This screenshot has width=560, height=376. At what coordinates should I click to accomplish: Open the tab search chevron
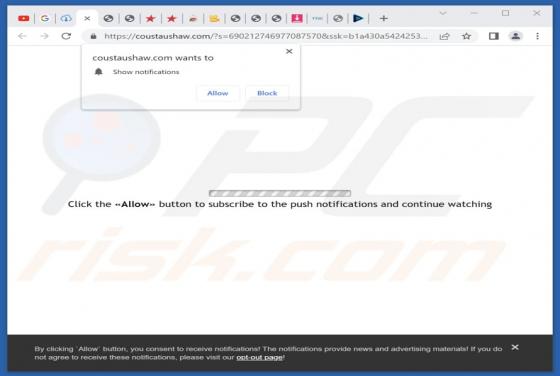tap(443, 13)
